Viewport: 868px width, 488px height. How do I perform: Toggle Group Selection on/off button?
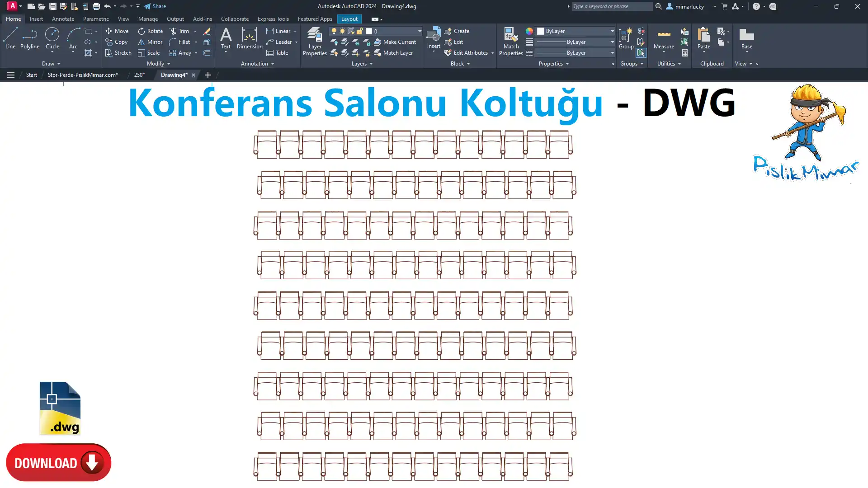point(641,53)
